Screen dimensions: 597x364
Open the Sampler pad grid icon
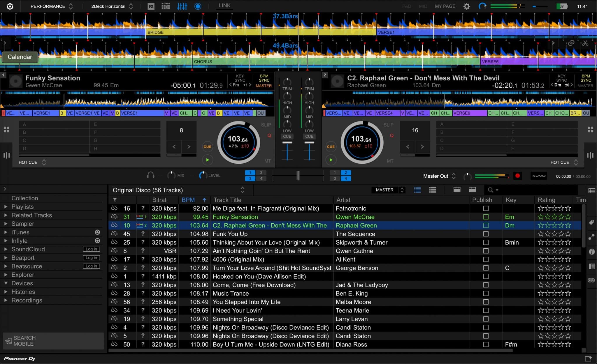click(x=166, y=6)
